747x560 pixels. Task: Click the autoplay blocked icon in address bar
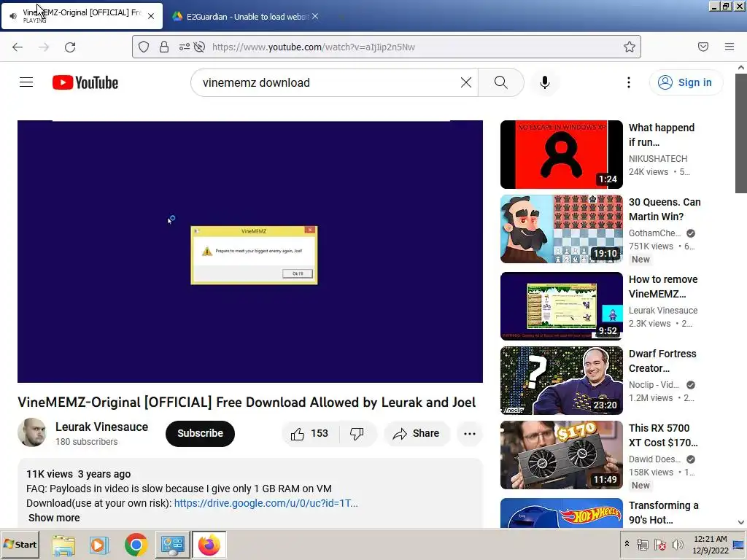pos(200,47)
